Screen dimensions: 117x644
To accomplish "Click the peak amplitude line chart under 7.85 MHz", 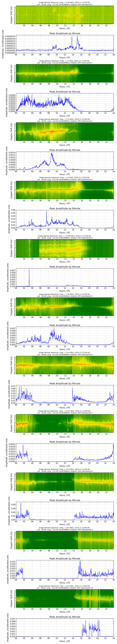I will (x=65, y=336).
